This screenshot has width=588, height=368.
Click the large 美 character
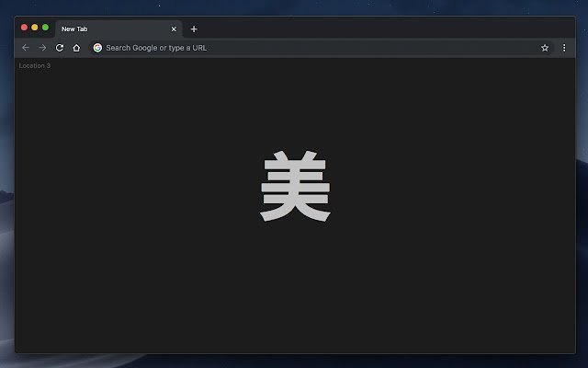point(295,186)
